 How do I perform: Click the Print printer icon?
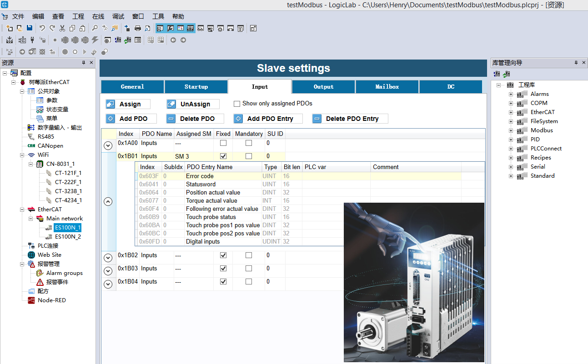pos(137,28)
